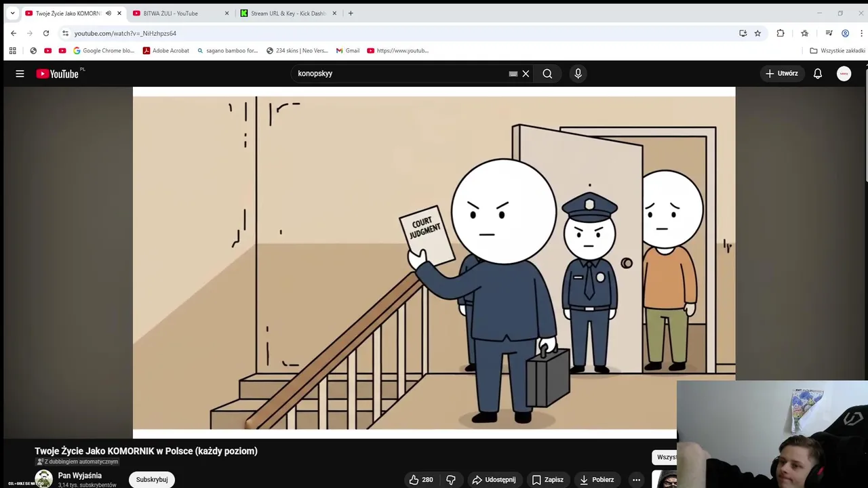Open the Chrome profile icon

pos(845,33)
